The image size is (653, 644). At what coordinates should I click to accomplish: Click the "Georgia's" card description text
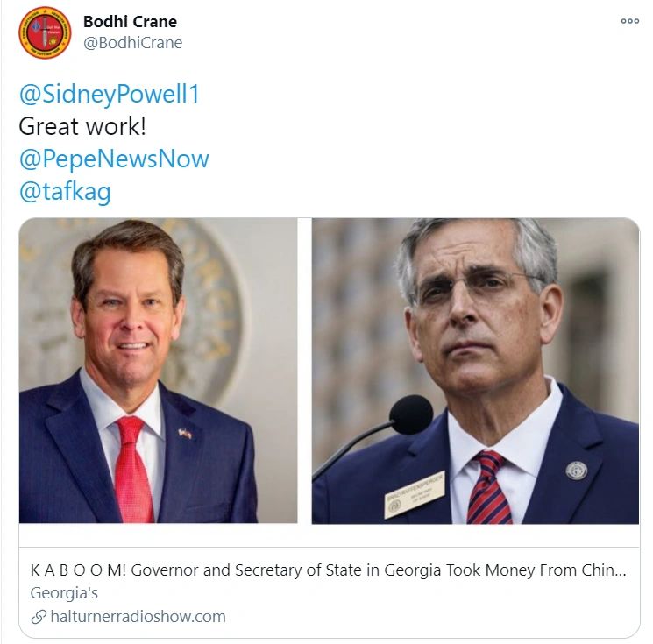(x=64, y=593)
